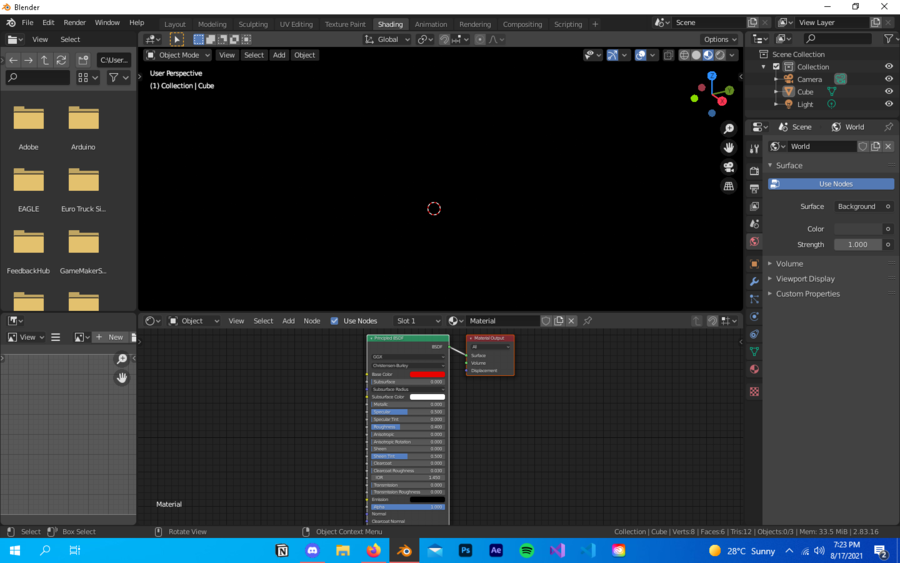Open the Tool settings properties tab icon

point(754,149)
